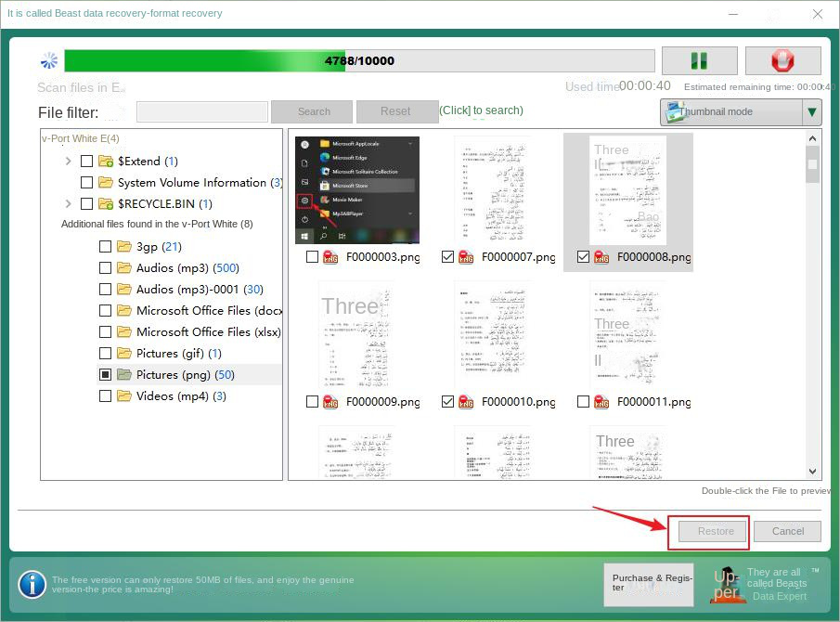Click the Restore button

coord(710,531)
